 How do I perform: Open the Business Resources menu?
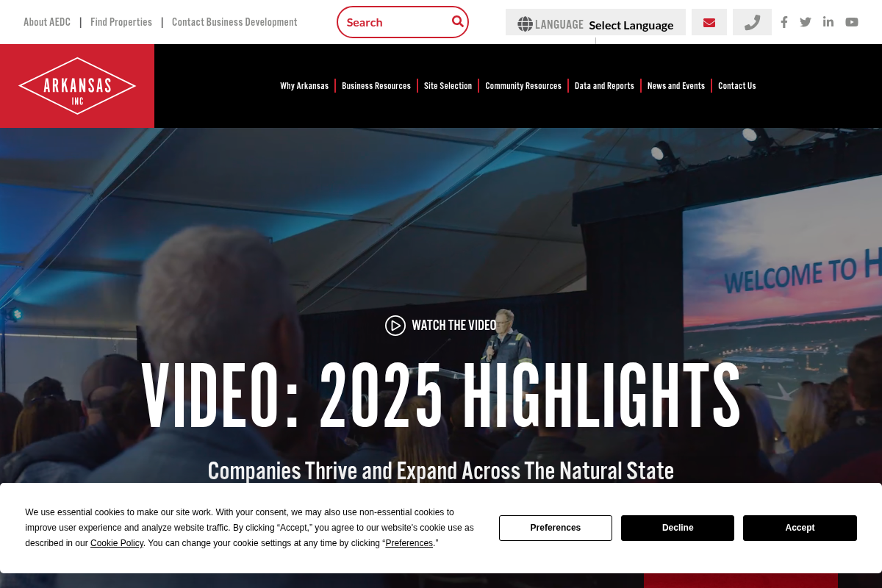[x=376, y=86]
